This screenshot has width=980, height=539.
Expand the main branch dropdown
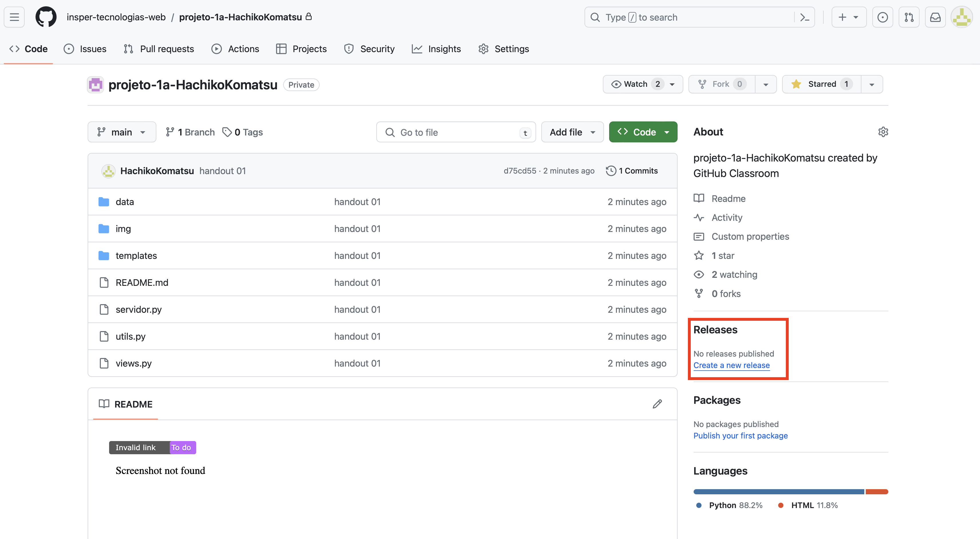pyautogui.click(x=121, y=132)
